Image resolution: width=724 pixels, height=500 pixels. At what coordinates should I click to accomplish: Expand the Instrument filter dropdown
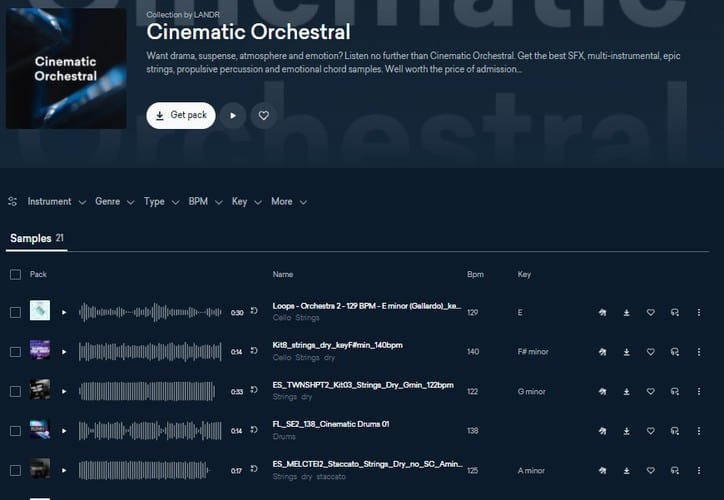tap(56, 202)
